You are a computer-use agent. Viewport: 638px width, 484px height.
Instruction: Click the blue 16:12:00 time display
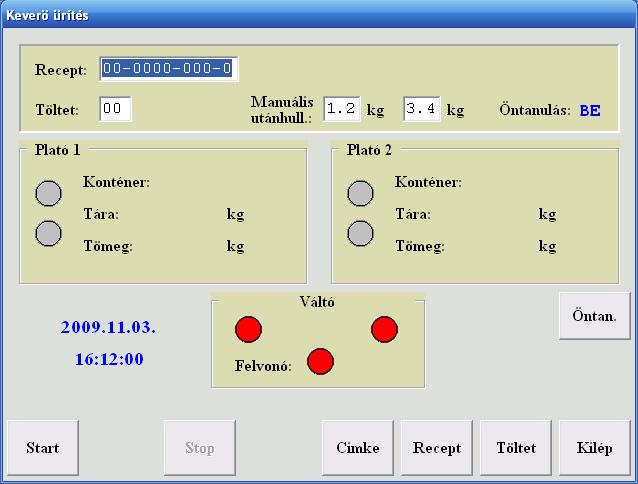pyautogui.click(x=109, y=359)
